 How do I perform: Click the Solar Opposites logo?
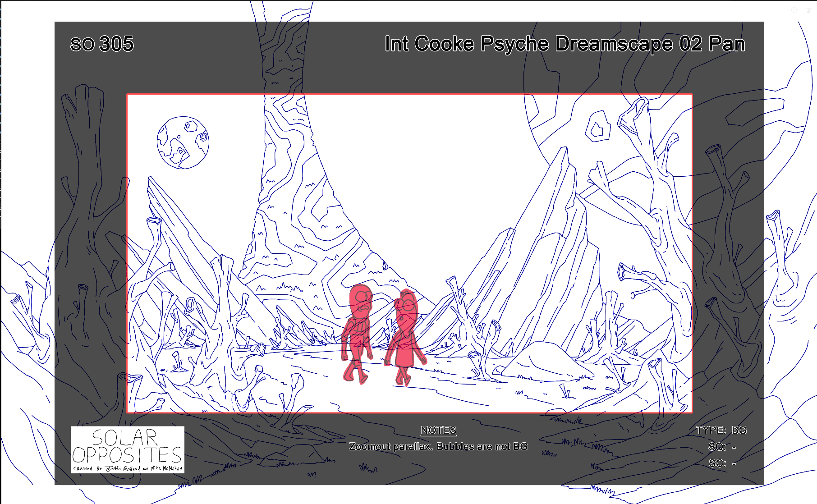coord(128,449)
